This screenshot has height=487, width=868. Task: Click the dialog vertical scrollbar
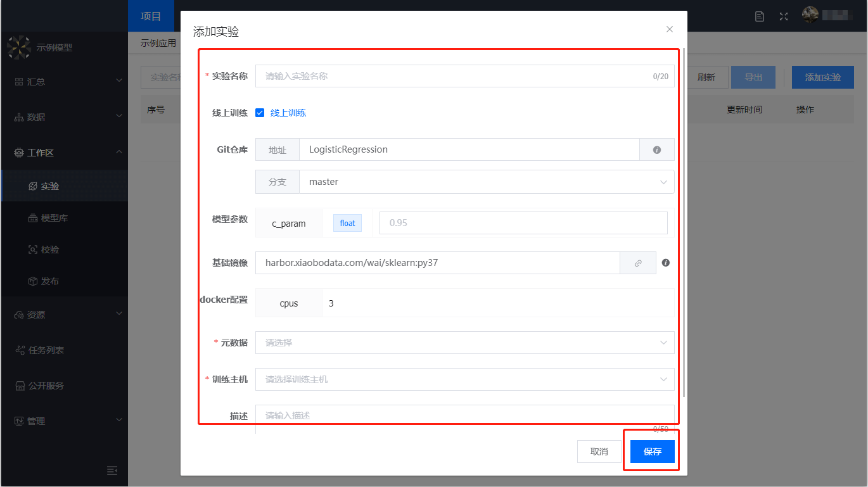pyautogui.click(x=684, y=222)
